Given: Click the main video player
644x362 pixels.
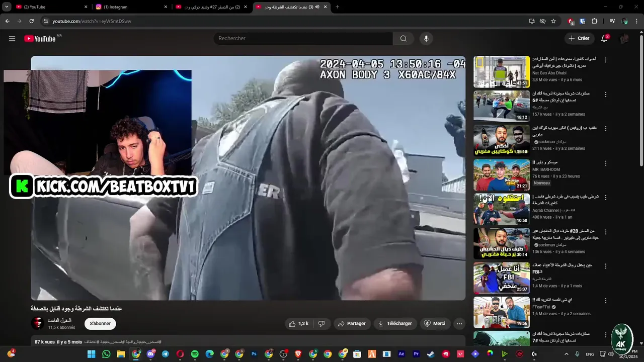Looking at the screenshot, I should 248,178.
